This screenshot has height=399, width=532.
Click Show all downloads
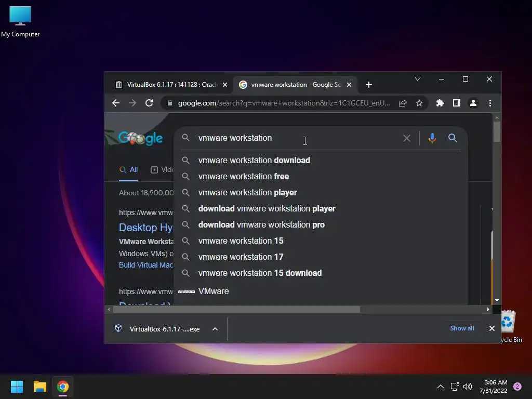pyautogui.click(x=462, y=328)
